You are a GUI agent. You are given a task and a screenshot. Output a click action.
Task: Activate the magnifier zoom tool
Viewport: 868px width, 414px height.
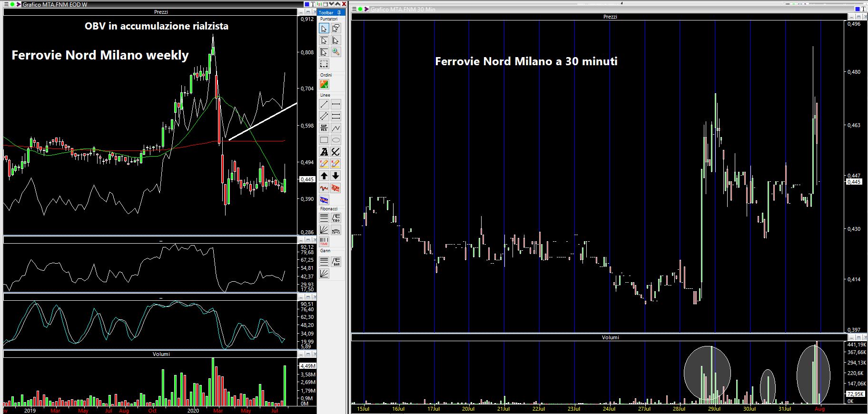pos(335,52)
